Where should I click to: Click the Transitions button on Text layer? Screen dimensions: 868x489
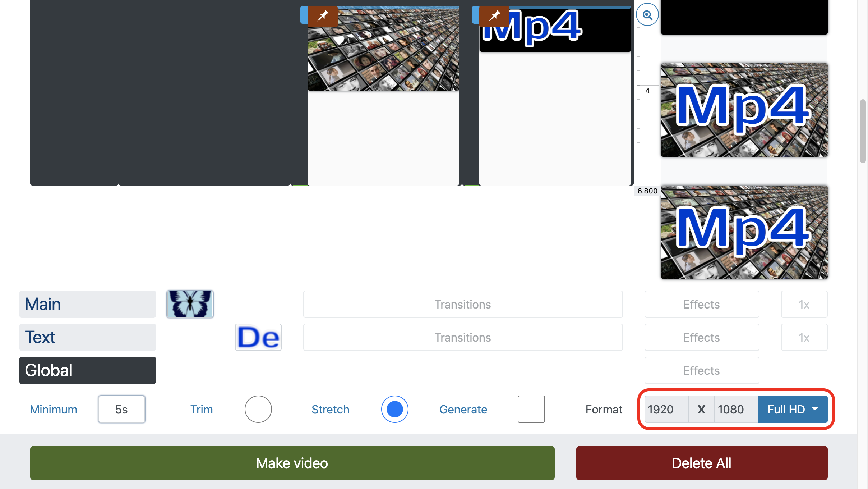coord(463,337)
